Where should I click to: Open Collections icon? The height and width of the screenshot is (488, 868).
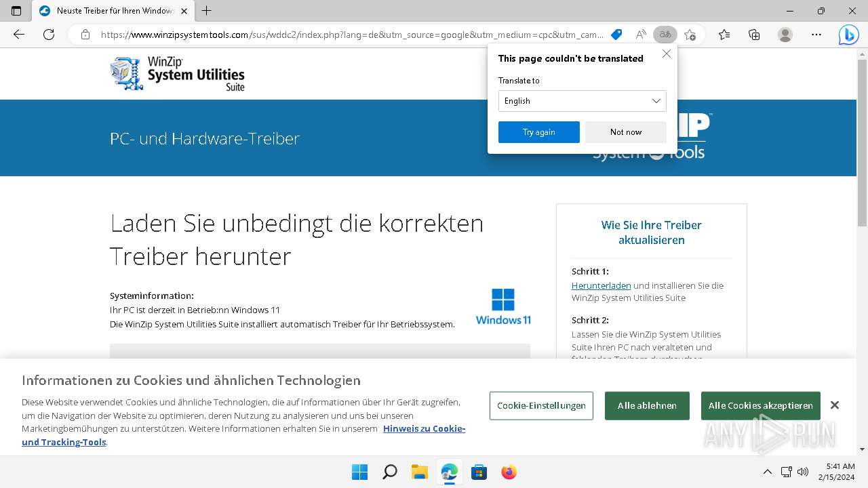[754, 35]
